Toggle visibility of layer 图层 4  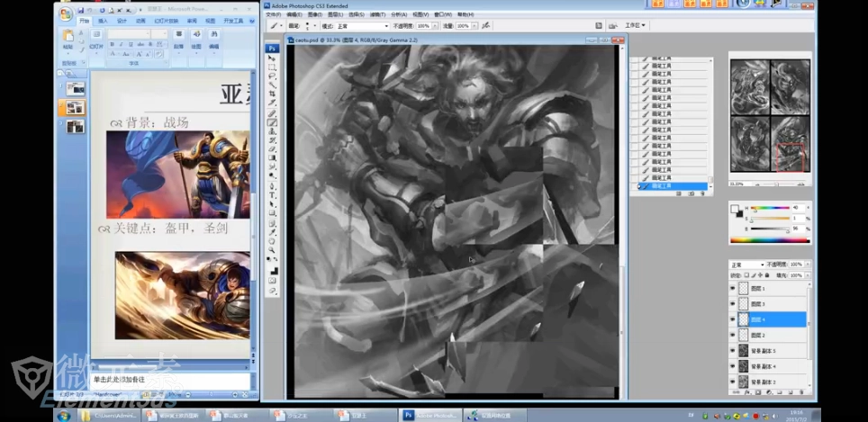(x=732, y=319)
